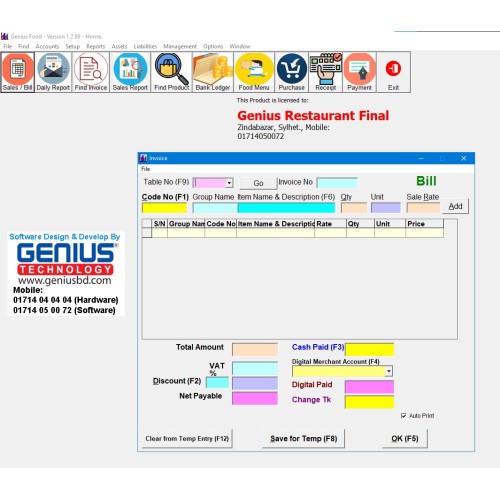
Task: Click the purple Discount amount field
Action: tap(255, 383)
